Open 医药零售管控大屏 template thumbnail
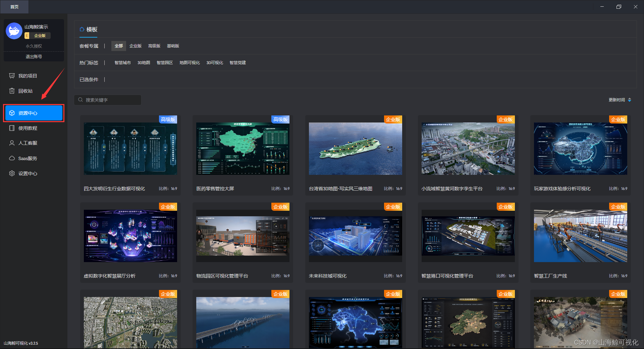 tap(243, 149)
